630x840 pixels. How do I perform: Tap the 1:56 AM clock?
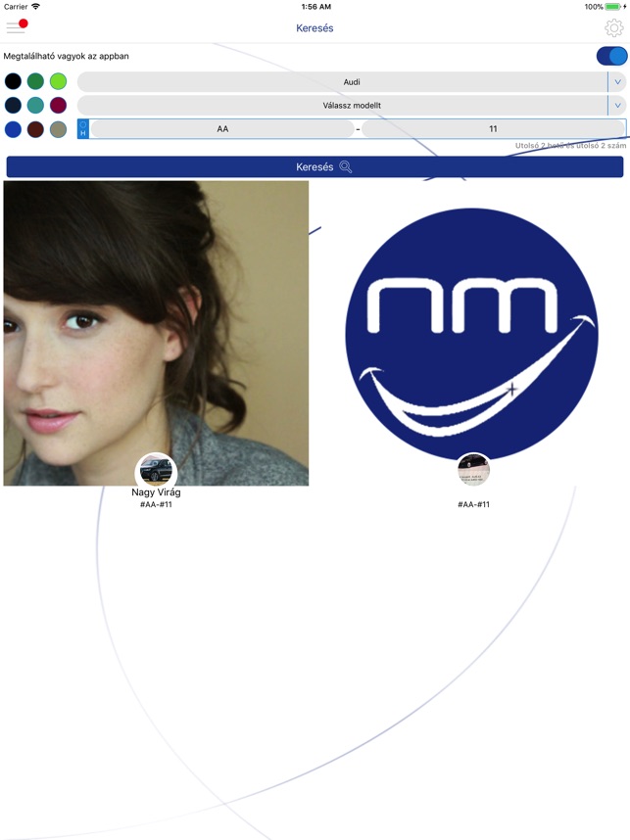click(x=315, y=7)
